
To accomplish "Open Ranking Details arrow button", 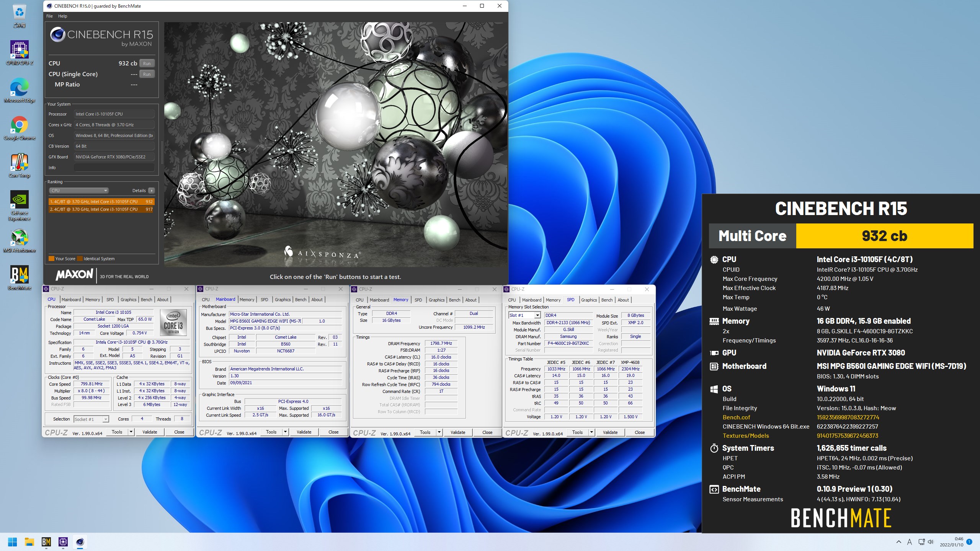I will (152, 191).
